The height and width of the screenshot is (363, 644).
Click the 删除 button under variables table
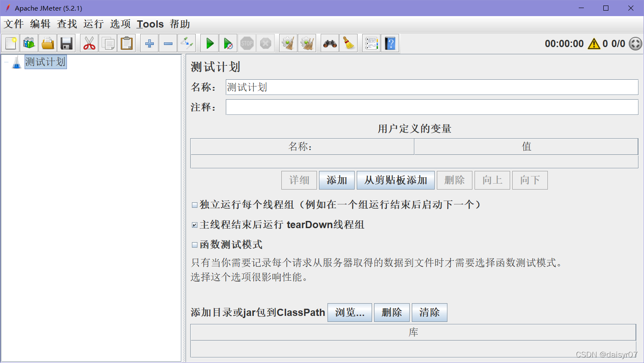click(x=455, y=180)
